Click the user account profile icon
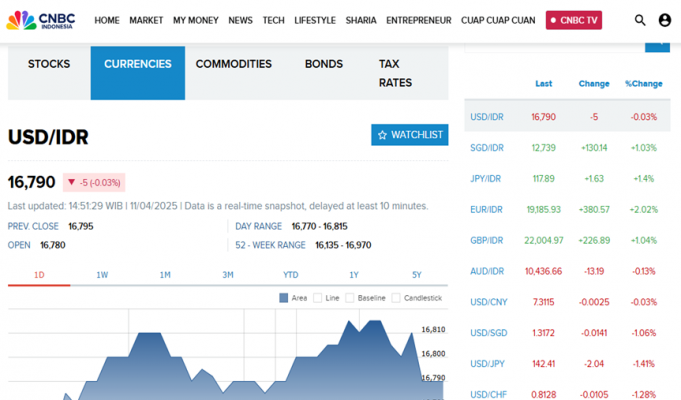Screen dimensions: 681x400 tap(665, 20)
